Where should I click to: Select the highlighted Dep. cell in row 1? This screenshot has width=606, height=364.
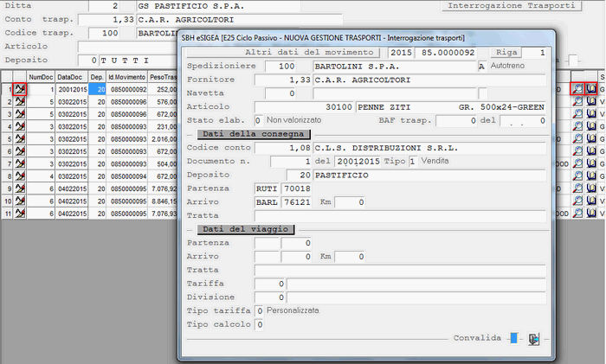pos(97,90)
